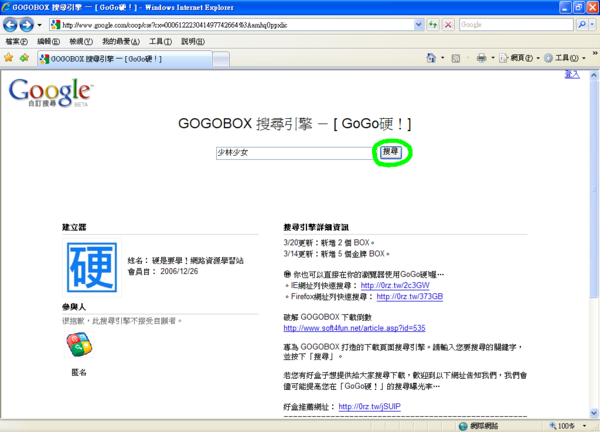Click the 搜尋引擎詳細資訊 heading
Screen dimensions: 600x432
coord(316,227)
